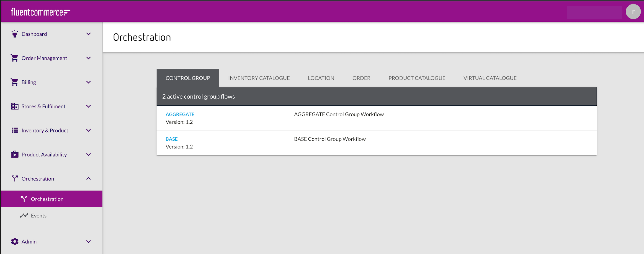
Task: Open the user avatar in header
Action: click(x=633, y=12)
